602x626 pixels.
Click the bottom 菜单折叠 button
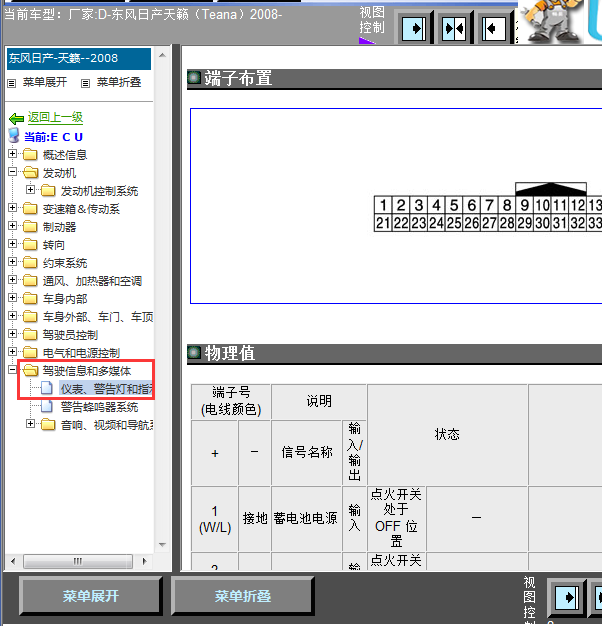coord(243,596)
